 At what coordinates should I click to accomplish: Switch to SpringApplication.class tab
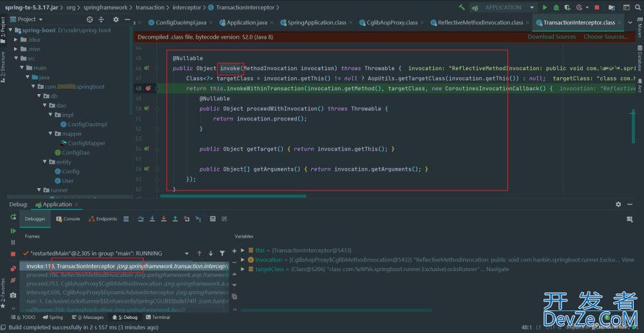317,23
